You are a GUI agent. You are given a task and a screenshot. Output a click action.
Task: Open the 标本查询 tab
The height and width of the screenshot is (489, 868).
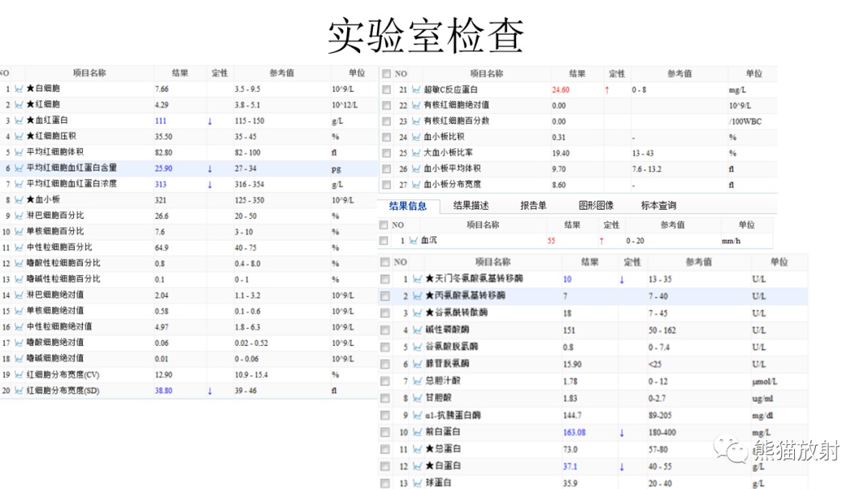[659, 205]
